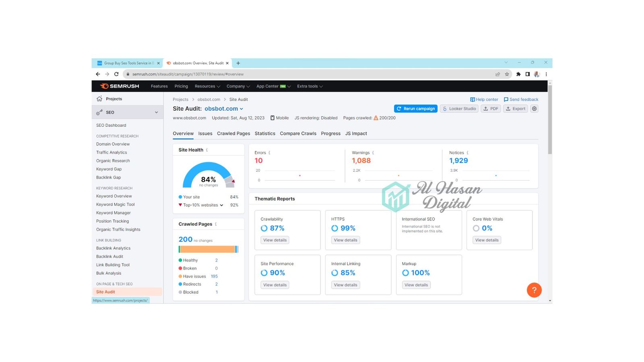Close the Group Buy Seo Tools tab

coord(158,63)
